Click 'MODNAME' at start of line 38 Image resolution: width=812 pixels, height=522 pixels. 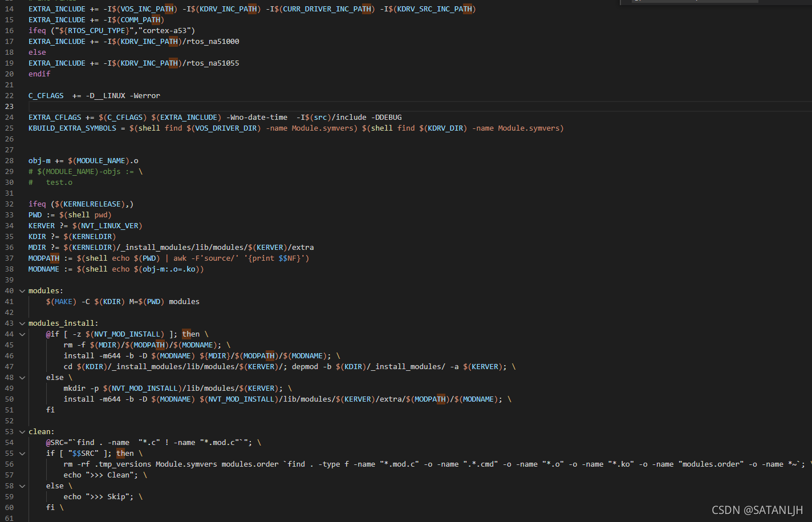coord(44,269)
